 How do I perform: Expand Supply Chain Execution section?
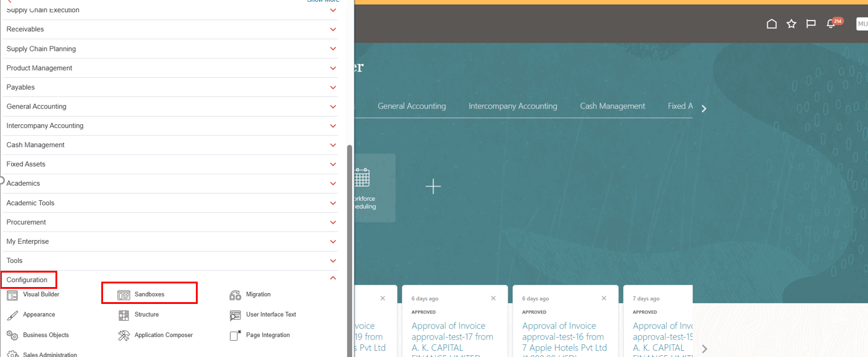[333, 10]
